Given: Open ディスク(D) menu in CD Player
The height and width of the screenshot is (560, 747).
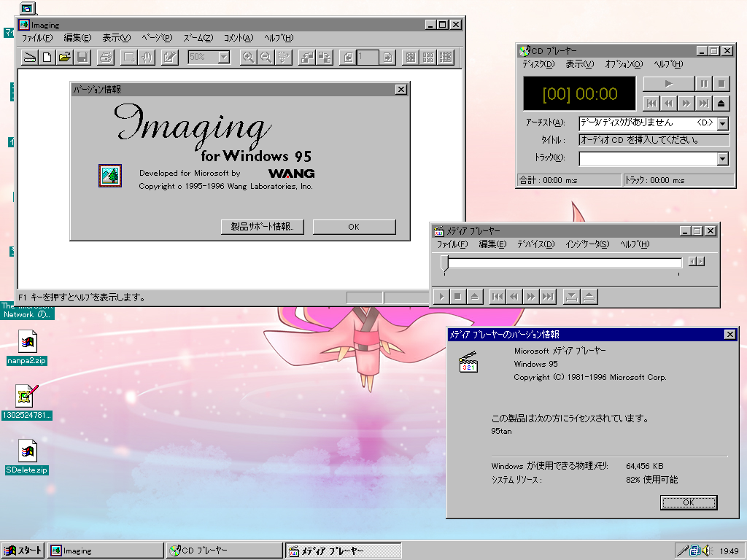Looking at the screenshot, I should tap(538, 64).
